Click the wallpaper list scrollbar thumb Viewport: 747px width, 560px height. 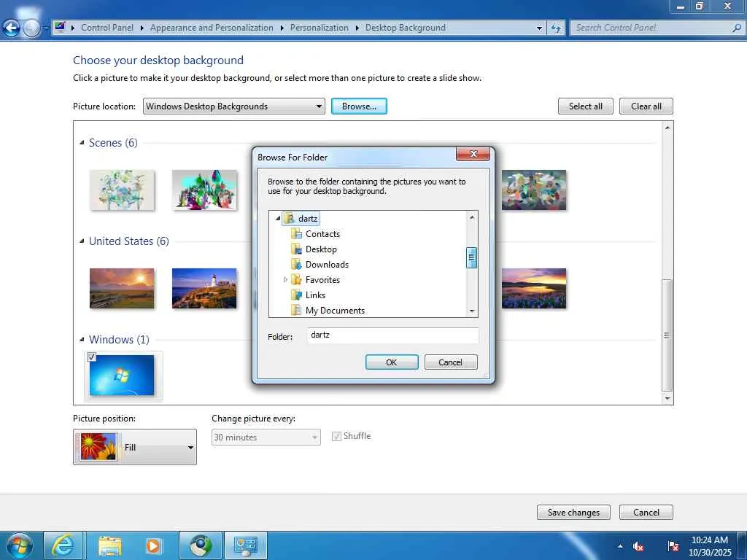(x=667, y=335)
